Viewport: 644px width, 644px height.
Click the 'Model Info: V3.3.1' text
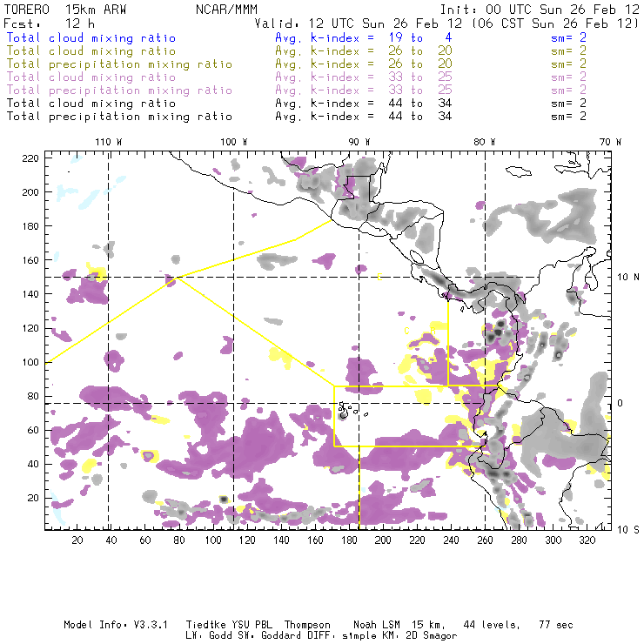[x=116, y=625]
